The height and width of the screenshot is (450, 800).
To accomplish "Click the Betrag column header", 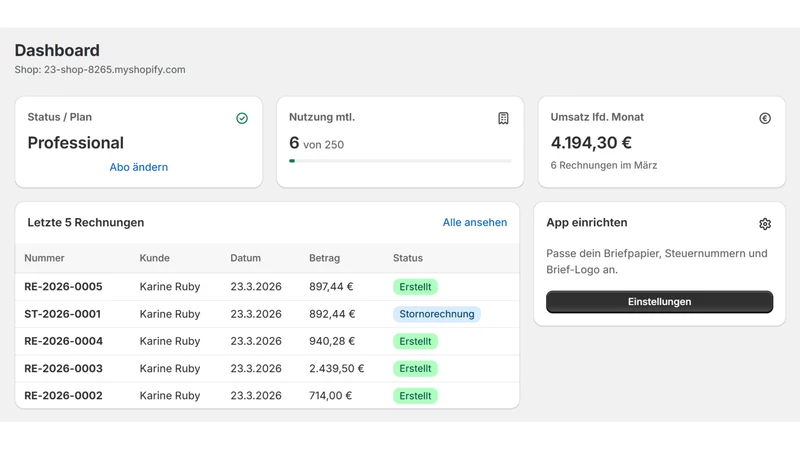I will tap(324, 258).
